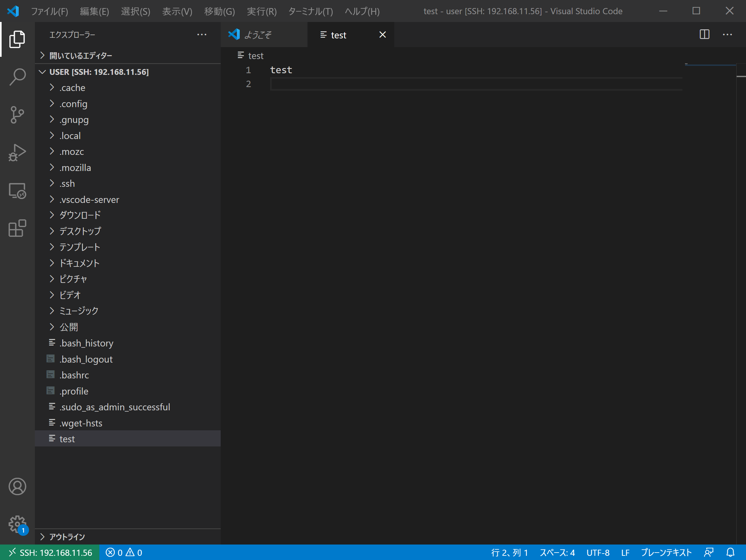Expand the .vscode-server folder
The image size is (746, 560).
pos(128,200)
